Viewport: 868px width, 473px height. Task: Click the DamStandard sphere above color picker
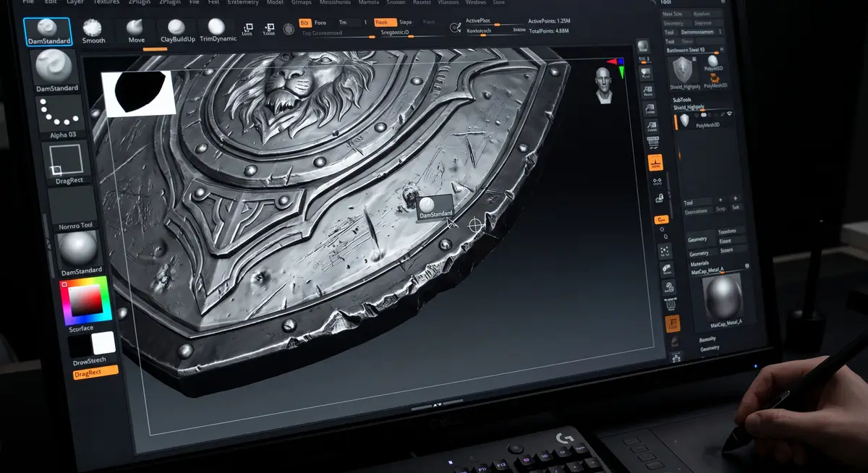(78, 249)
